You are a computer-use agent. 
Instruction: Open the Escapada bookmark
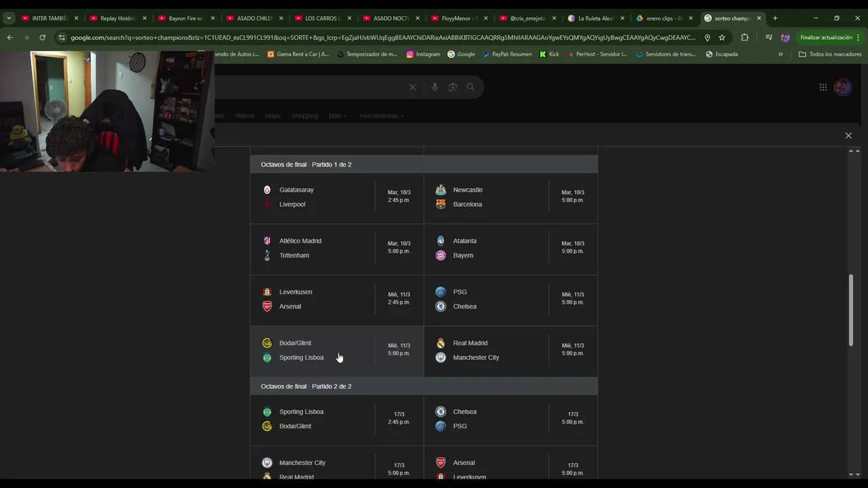point(722,54)
